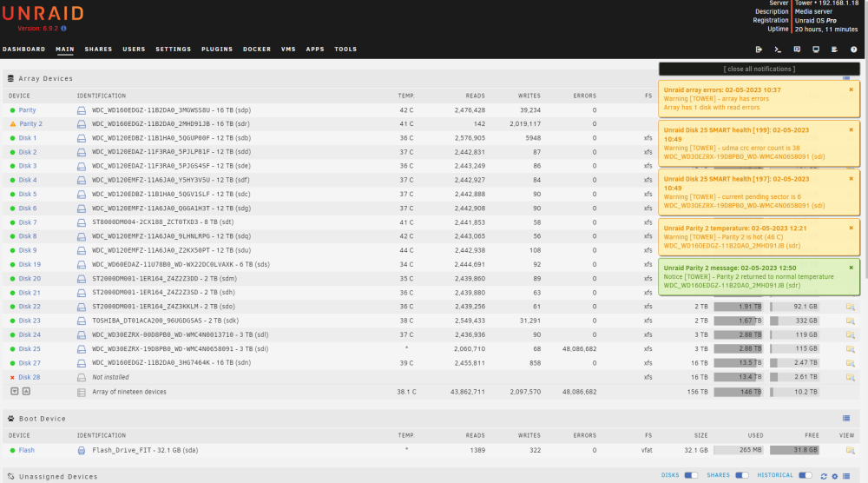Click Disk 25 errors value 48,086,682
The height and width of the screenshot is (483, 868).
click(579, 349)
